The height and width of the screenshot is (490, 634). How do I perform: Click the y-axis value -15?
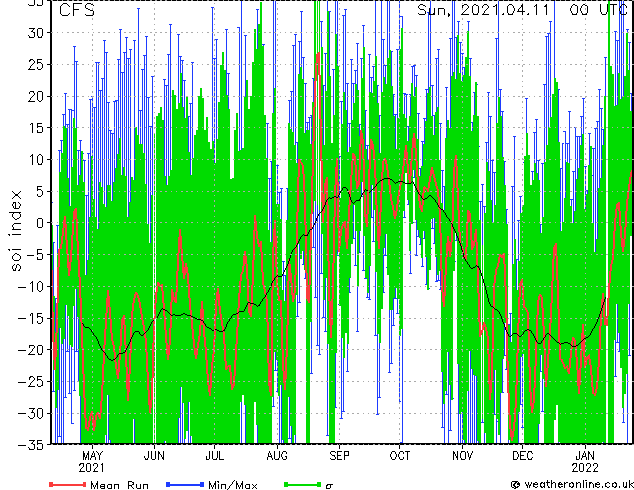tap(32, 319)
